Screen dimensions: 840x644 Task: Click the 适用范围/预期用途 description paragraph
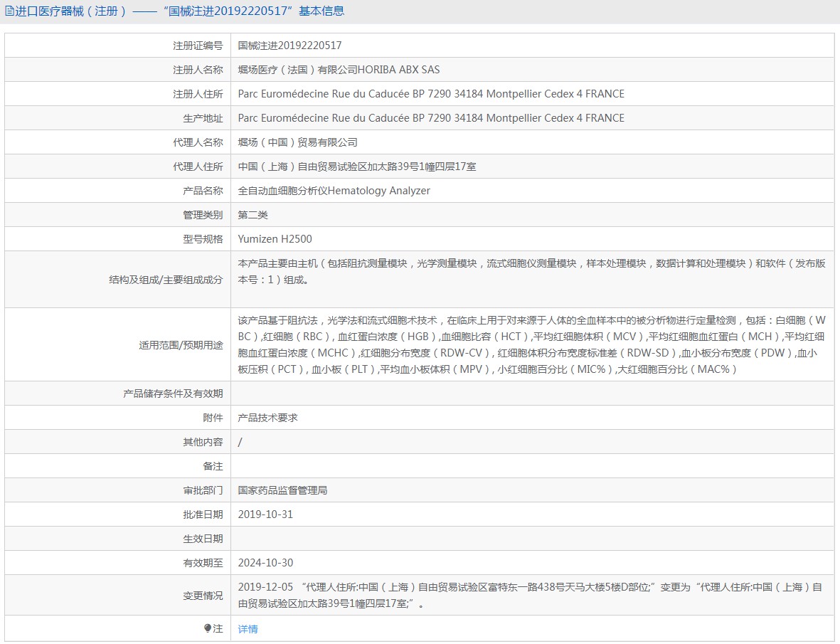coord(531,344)
